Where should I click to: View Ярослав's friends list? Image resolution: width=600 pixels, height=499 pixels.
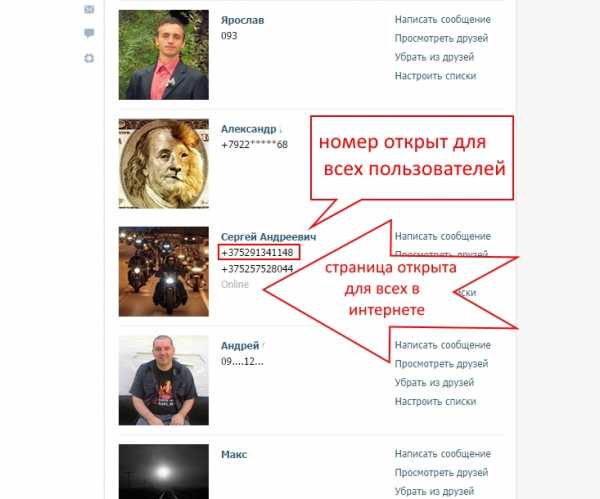441,38
